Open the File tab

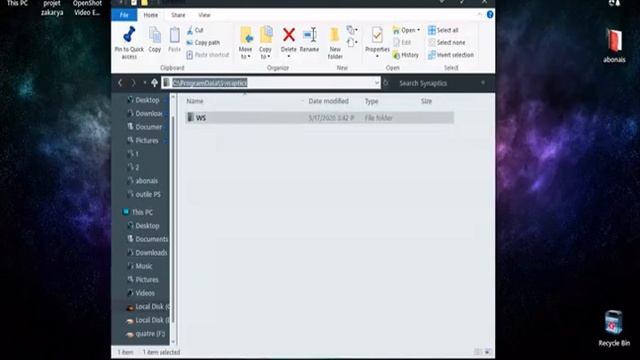coord(124,15)
